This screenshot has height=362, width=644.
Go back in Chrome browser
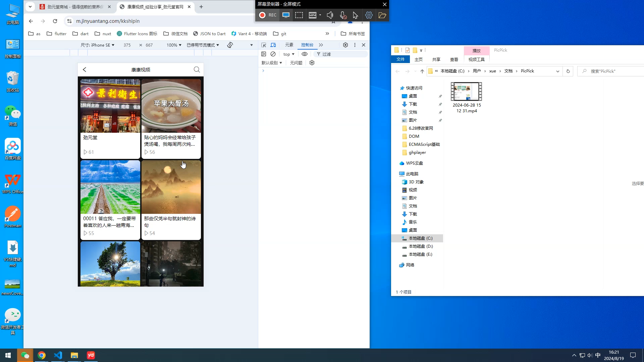pyautogui.click(x=31, y=21)
